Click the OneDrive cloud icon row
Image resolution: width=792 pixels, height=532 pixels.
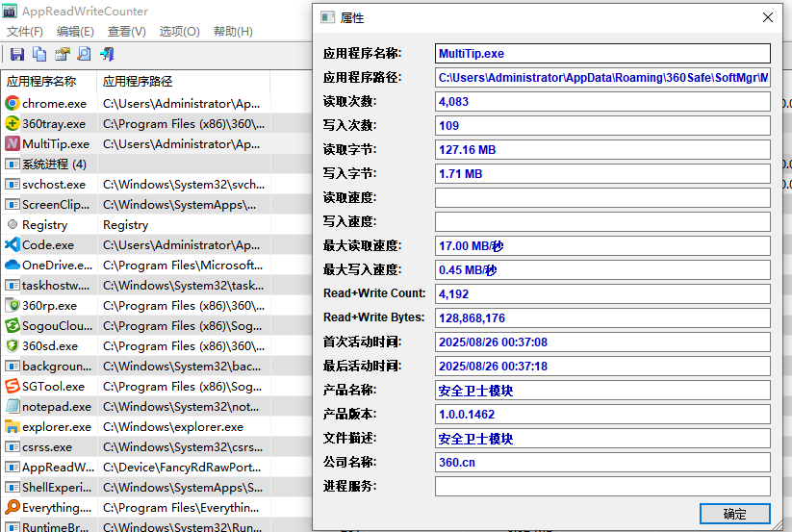coord(13,265)
